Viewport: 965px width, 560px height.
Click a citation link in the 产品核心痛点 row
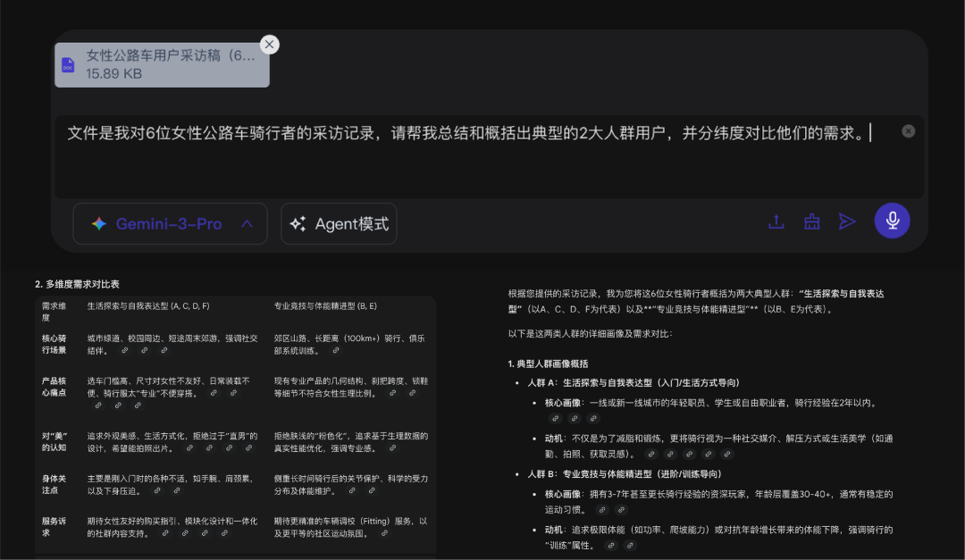212,393
